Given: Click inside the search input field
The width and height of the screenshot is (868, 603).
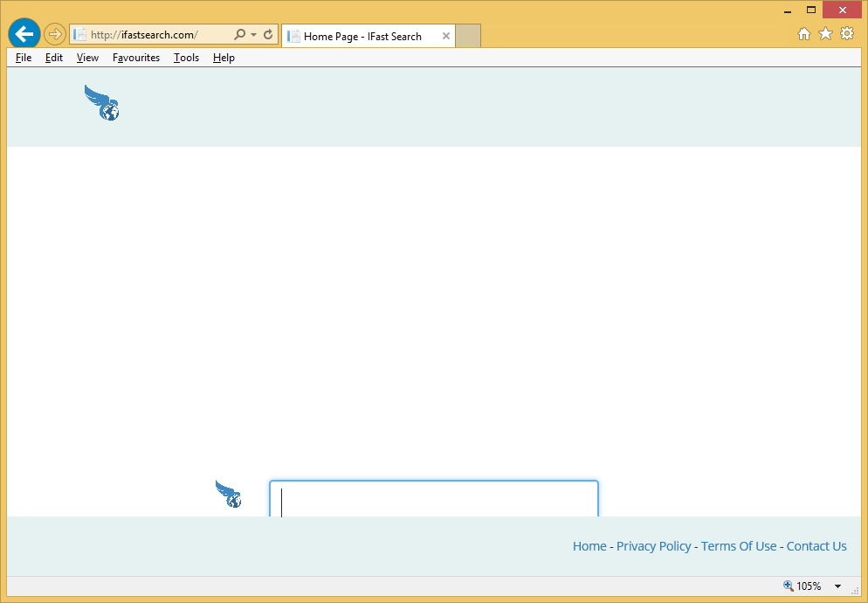Looking at the screenshot, I should click(434, 500).
